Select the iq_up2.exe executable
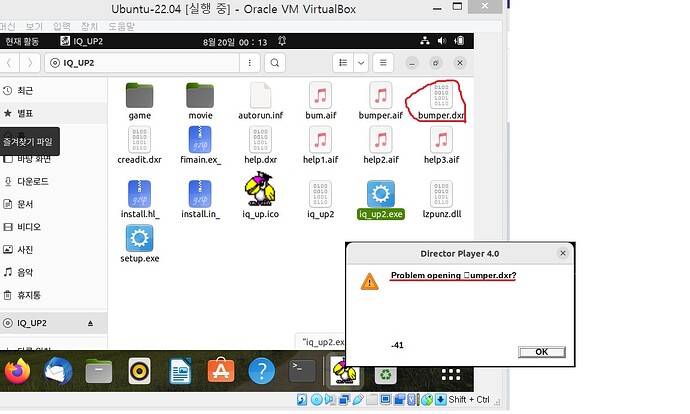This screenshot has width=690, height=414. point(381,200)
